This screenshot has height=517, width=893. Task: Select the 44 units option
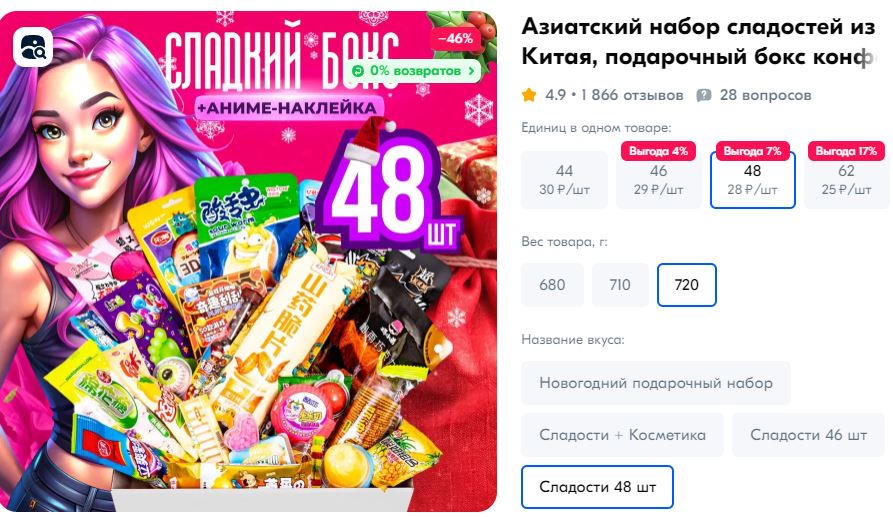[x=564, y=180]
